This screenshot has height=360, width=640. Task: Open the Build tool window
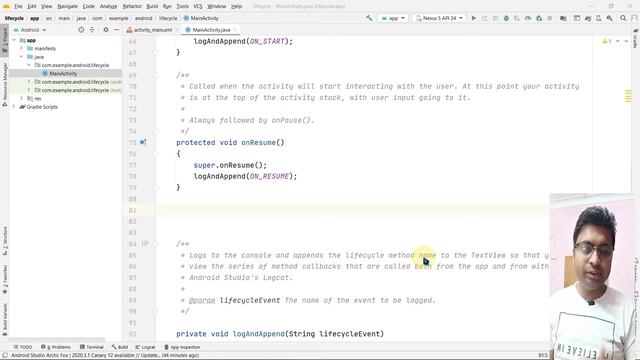click(x=120, y=347)
